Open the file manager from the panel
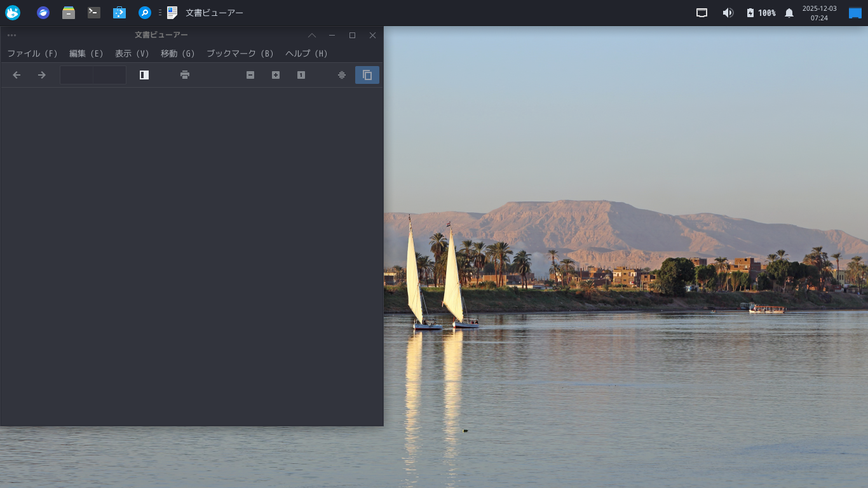Image resolution: width=868 pixels, height=488 pixels. pyautogui.click(x=69, y=13)
